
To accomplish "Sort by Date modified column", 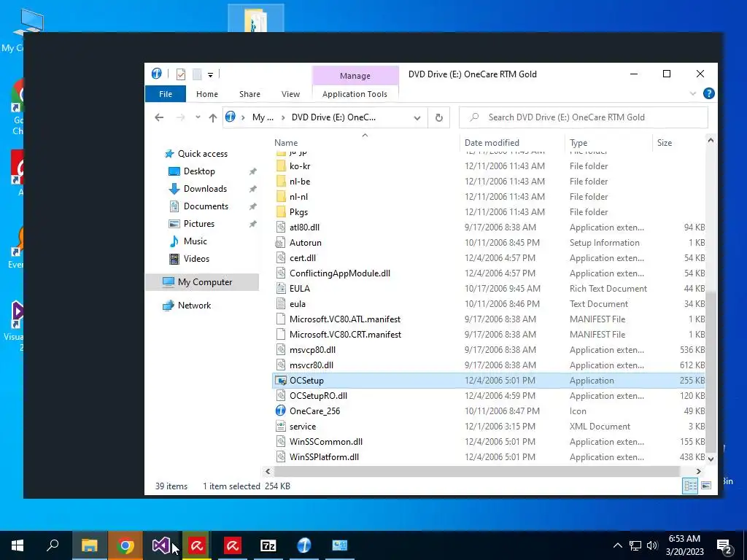I will pos(492,142).
